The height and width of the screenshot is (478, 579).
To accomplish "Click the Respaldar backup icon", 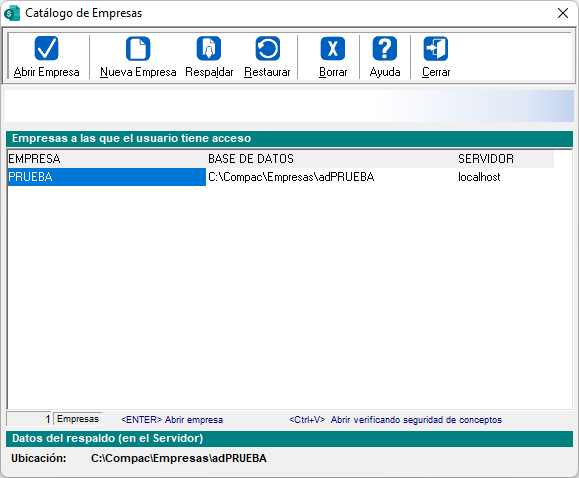I will (x=209, y=48).
